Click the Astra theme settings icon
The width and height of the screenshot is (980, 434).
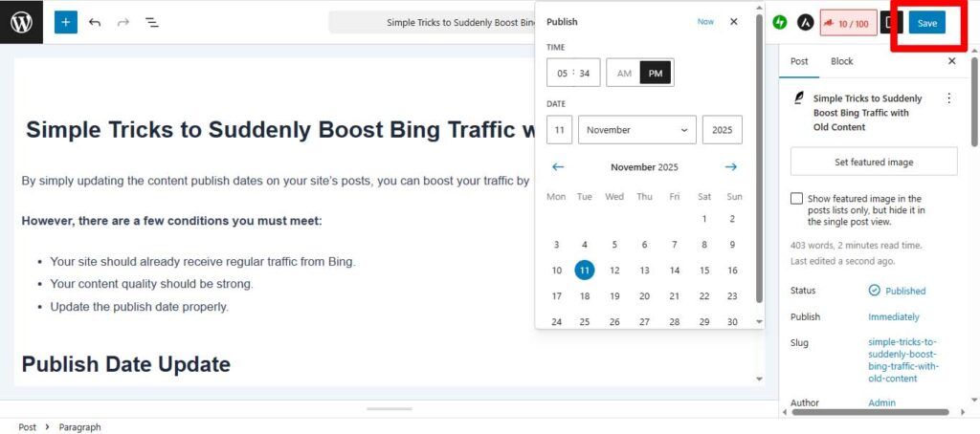point(807,22)
